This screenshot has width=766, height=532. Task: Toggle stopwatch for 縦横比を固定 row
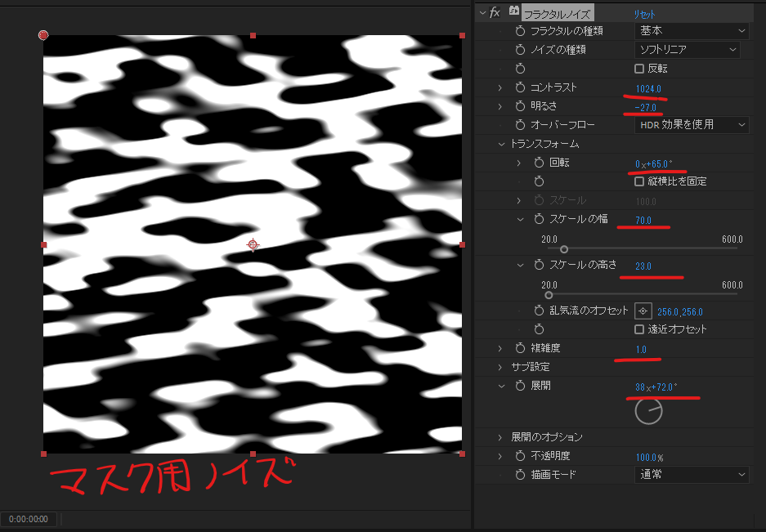539,181
